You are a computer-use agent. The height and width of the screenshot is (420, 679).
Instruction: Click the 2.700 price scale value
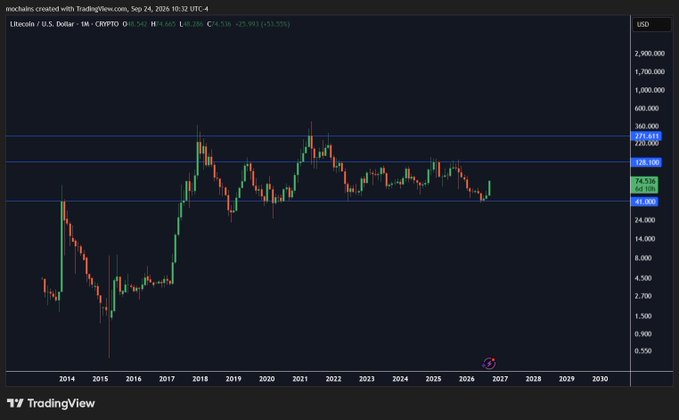point(643,296)
